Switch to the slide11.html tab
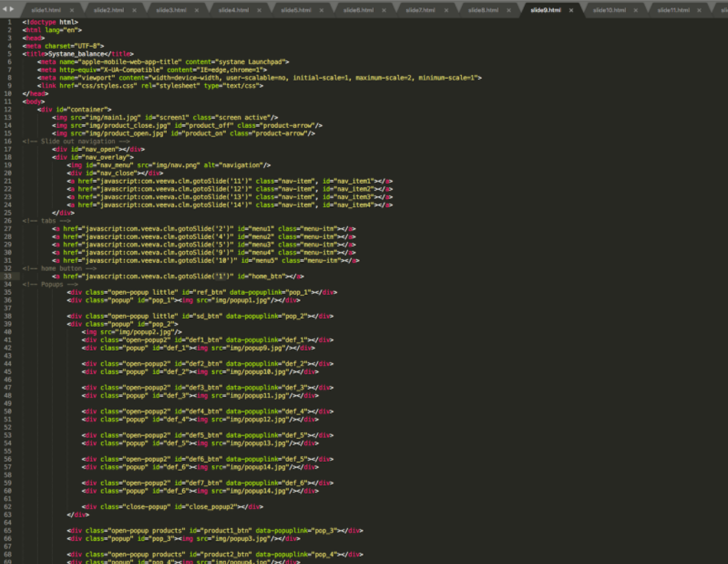 point(674,10)
